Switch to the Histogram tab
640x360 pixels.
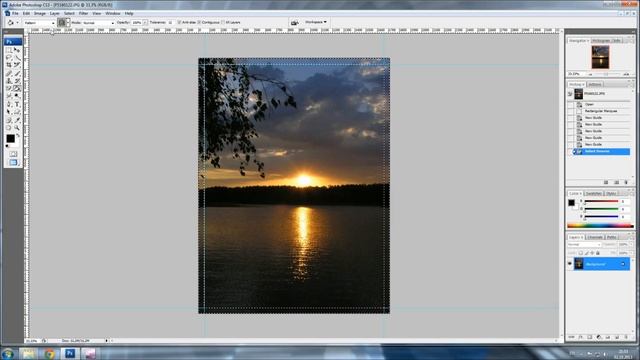point(601,41)
